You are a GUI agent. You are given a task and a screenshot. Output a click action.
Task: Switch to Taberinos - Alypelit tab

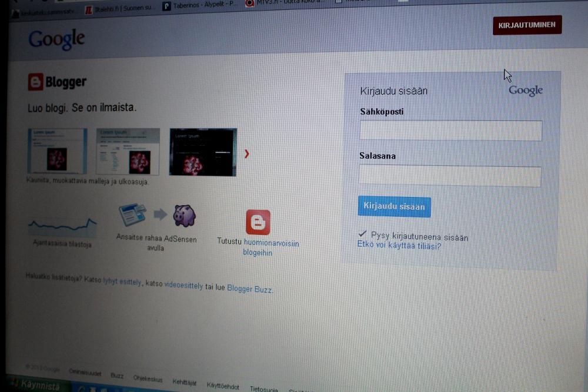click(x=201, y=5)
